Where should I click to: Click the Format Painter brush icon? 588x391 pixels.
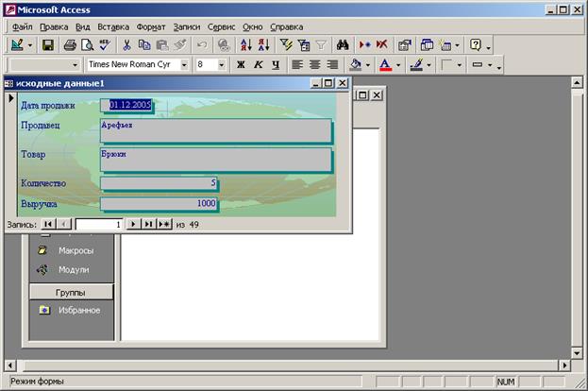tap(180, 45)
